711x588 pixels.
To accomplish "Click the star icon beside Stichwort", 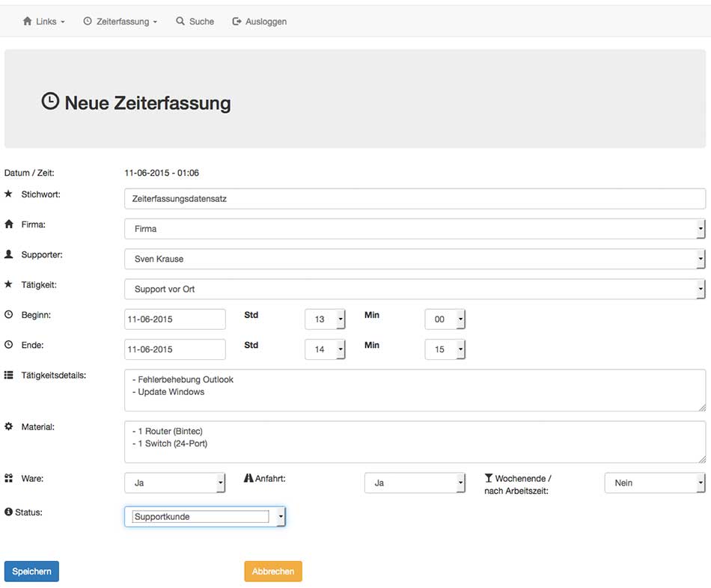I will coord(8,194).
